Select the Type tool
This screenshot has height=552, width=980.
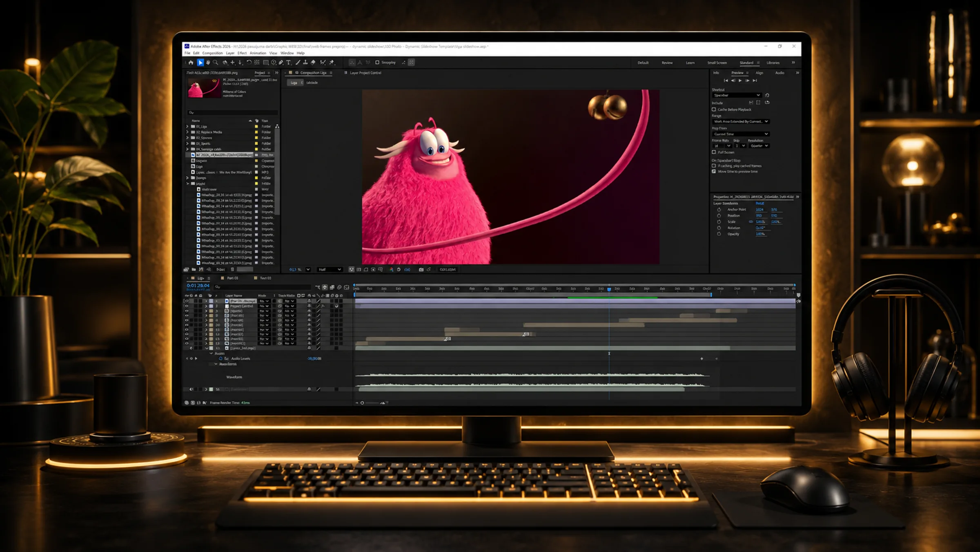click(x=289, y=63)
